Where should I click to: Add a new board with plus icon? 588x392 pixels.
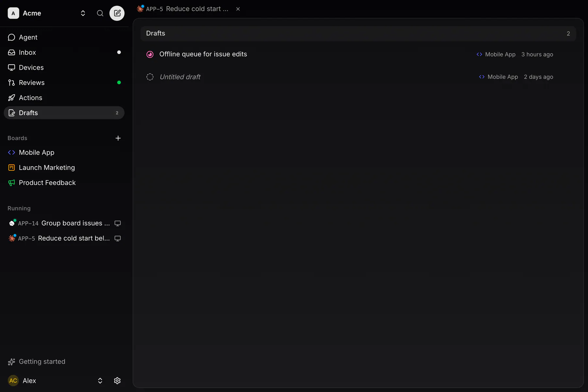[118, 138]
